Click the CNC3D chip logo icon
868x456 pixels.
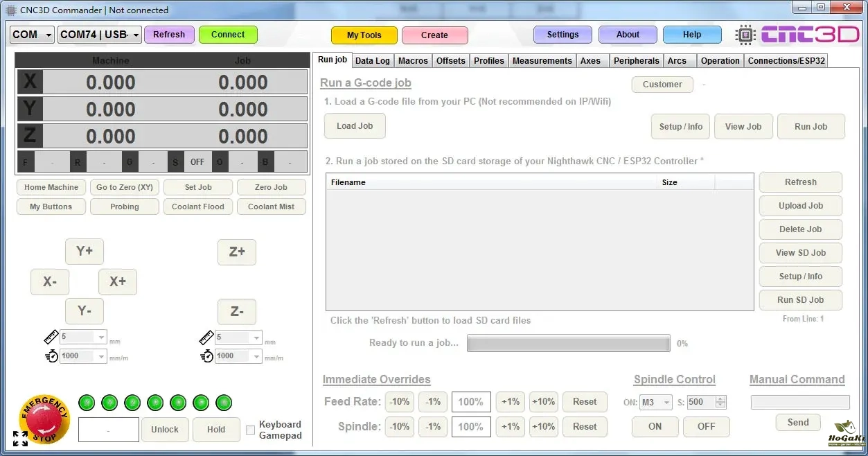pyautogui.click(x=745, y=35)
